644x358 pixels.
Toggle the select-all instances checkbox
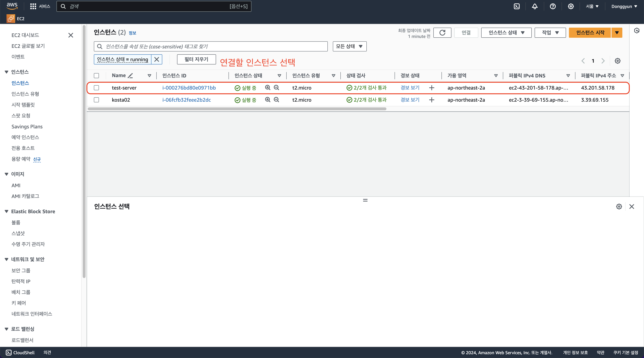[x=97, y=76]
